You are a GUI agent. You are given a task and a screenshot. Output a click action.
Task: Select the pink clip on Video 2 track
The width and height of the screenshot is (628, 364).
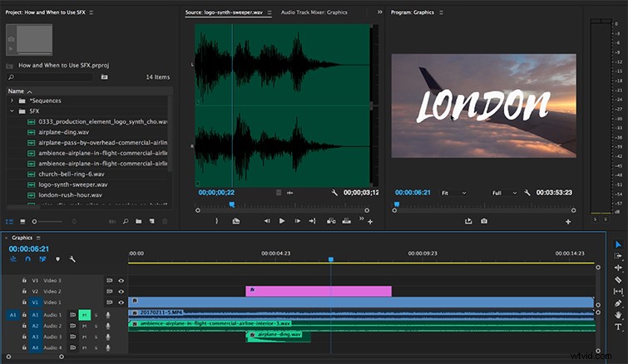(319, 291)
